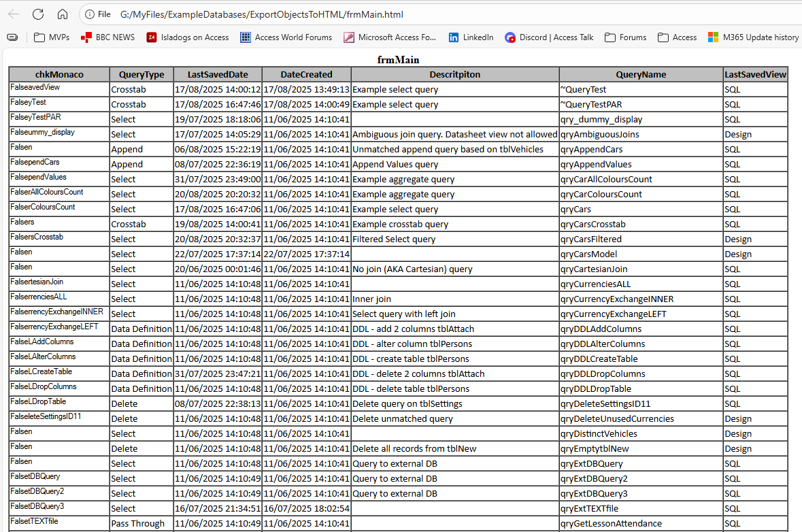Screen dimensions: 802x532
Task: Open the Microsoft Access Fo... bookmark
Action: click(390, 37)
